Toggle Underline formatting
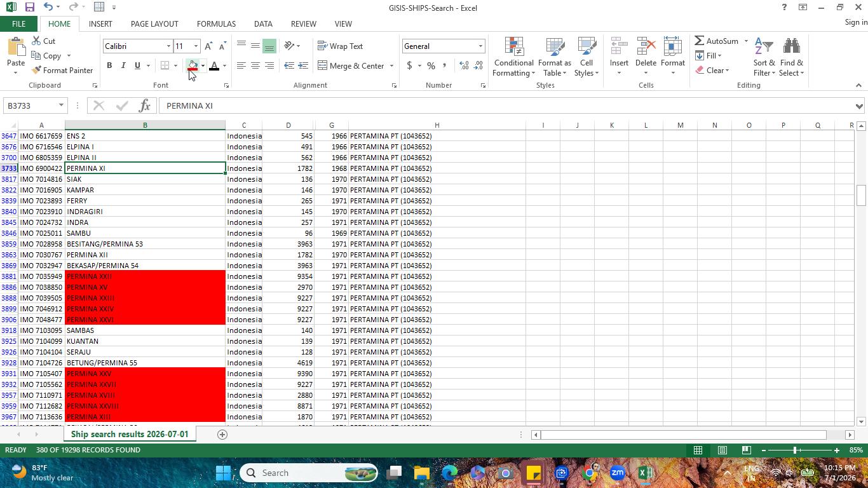 coord(137,65)
